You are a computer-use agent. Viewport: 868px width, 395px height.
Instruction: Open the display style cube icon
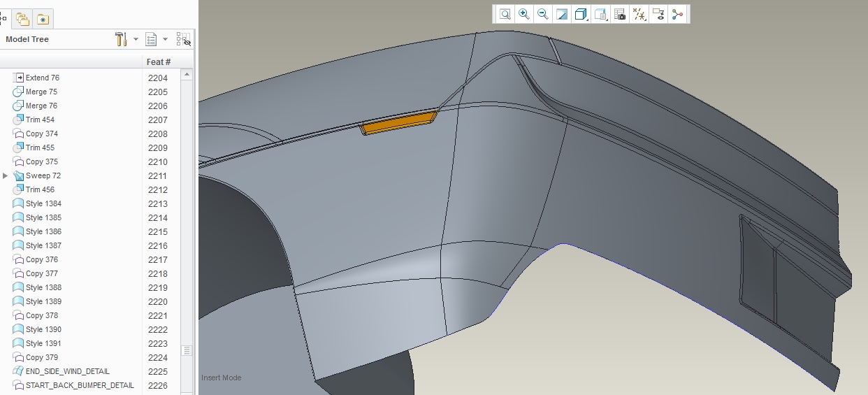(x=581, y=14)
